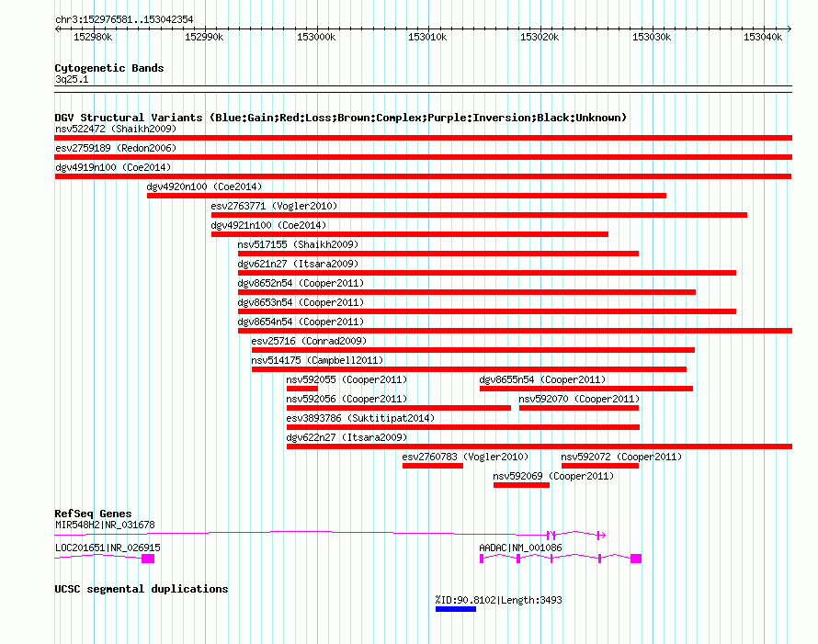Viewport: 818px width, 644px height.
Task: Click the nsv592055 (Cooper2011) label
Action: pos(347,379)
